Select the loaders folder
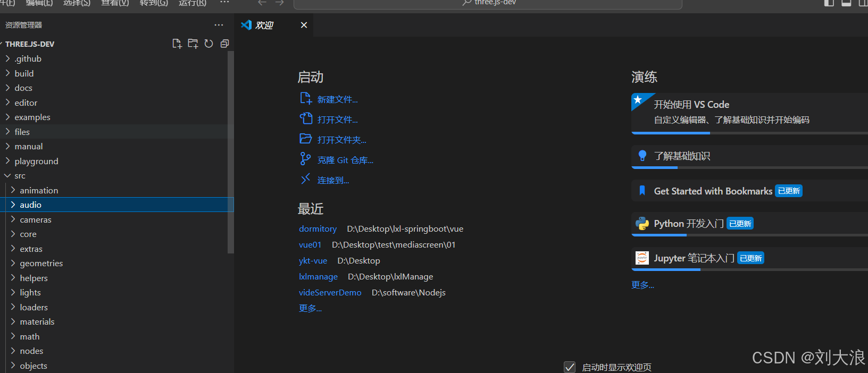 tap(117, 307)
